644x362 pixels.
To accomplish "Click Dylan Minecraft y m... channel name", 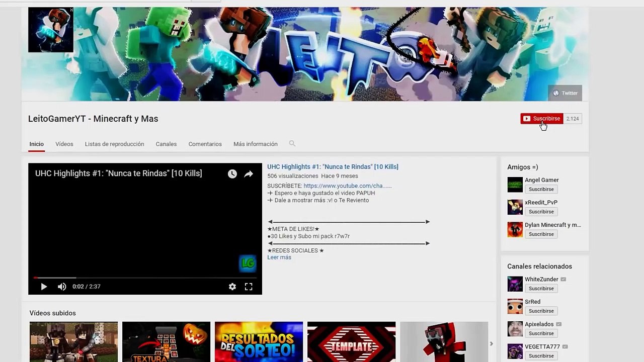I will click(x=552, y=225).
